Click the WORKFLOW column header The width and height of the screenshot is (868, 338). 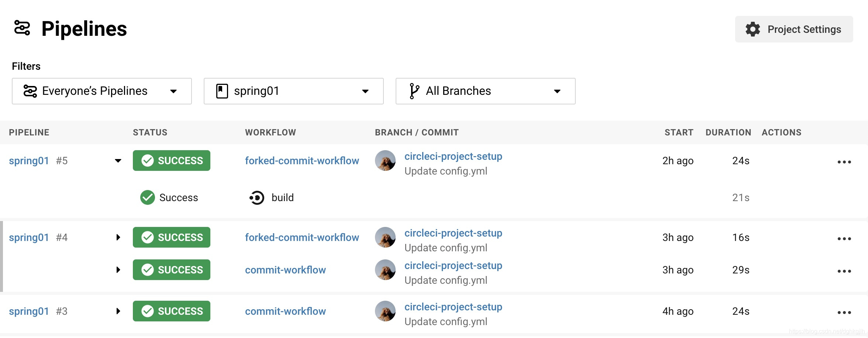[x=271, y=132]
